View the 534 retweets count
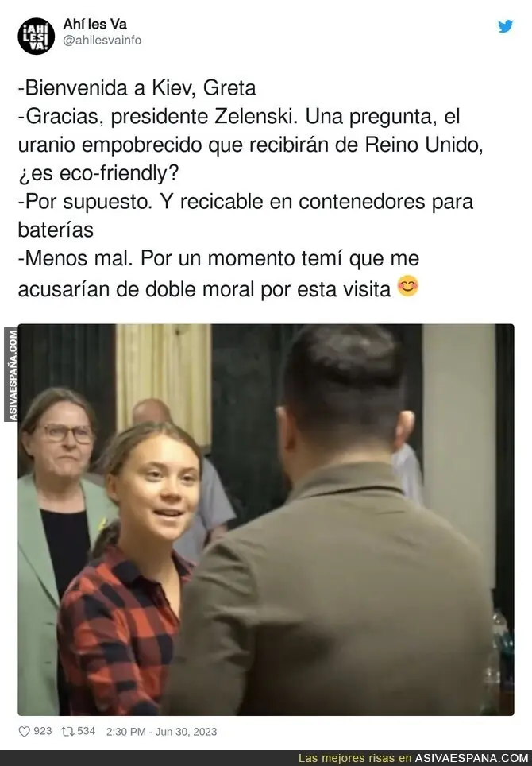This screenshot has width=532, height=766. (86, 731)
